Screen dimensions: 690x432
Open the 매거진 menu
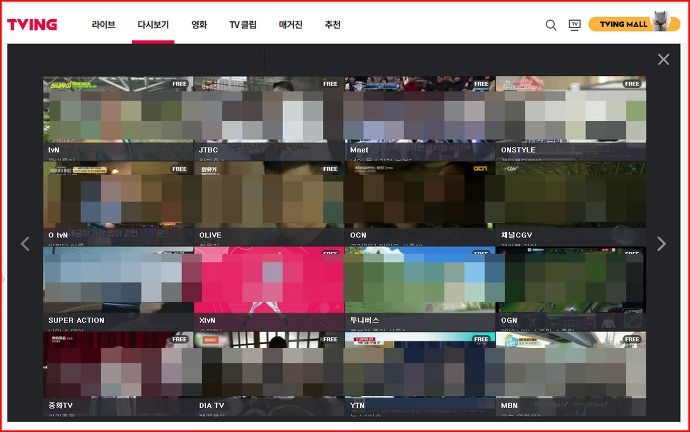pyautogui.click(x=290, y=25)
